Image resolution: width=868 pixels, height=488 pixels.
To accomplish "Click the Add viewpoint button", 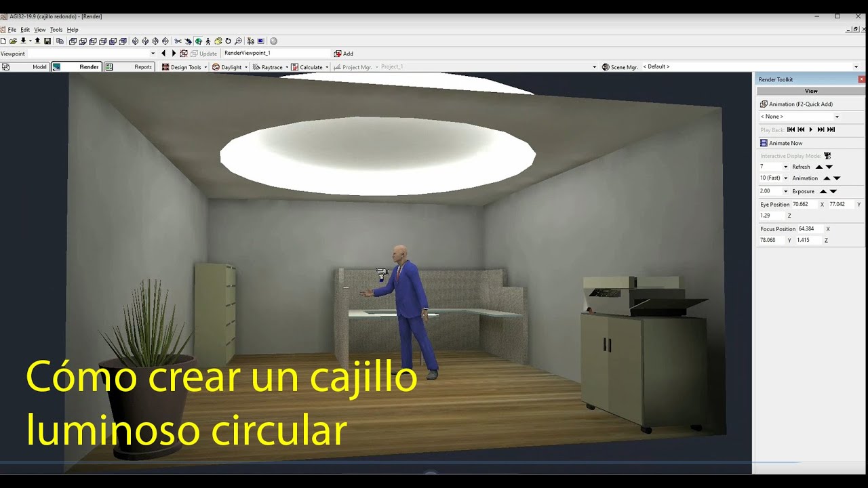I will [x=343, y=54].
